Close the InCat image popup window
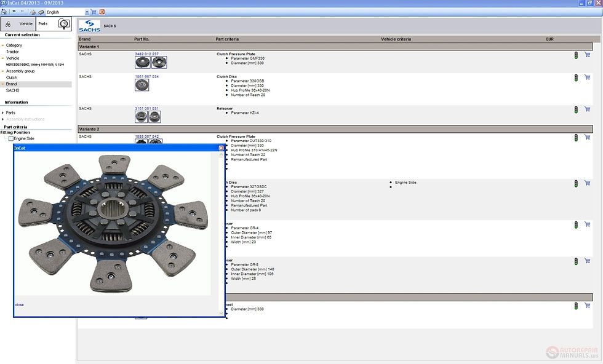Screen dimensions: 603x364 pyautogui.click(x=221, y=148)
